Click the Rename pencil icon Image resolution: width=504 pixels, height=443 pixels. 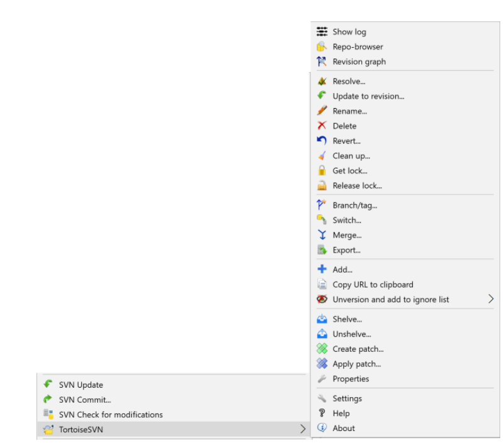click(x=322, y=111)
